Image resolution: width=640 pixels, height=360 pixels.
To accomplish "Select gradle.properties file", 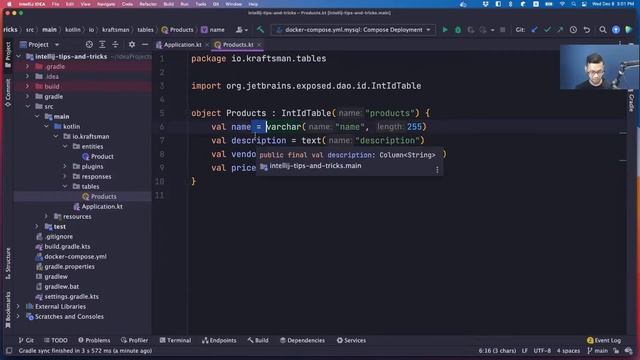I will tap(65, 266).
